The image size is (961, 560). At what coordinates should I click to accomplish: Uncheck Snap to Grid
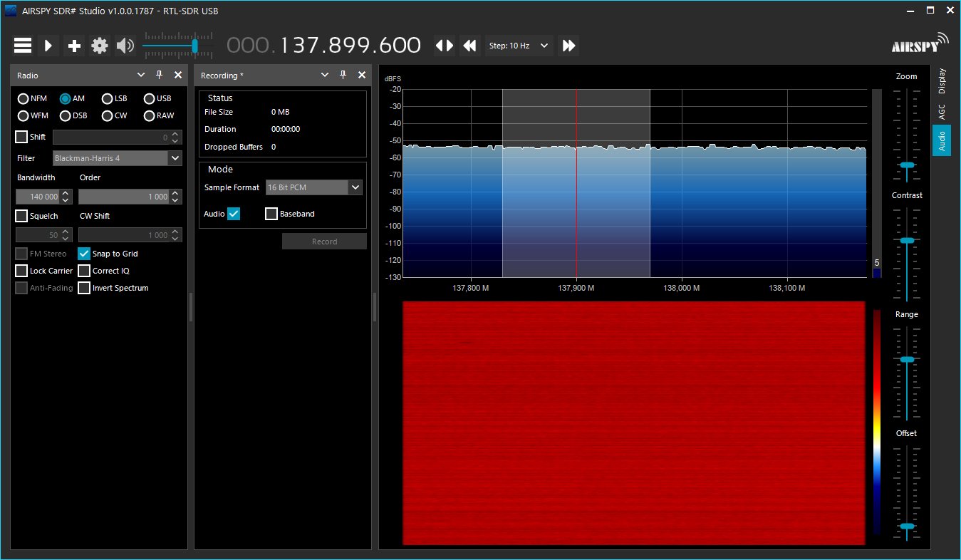click(84, 254)
